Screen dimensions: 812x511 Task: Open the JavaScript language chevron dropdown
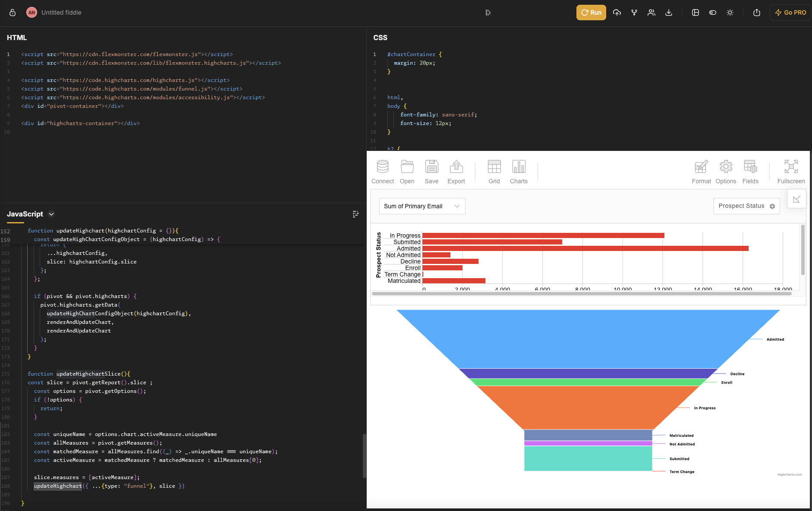coord(51,214)
